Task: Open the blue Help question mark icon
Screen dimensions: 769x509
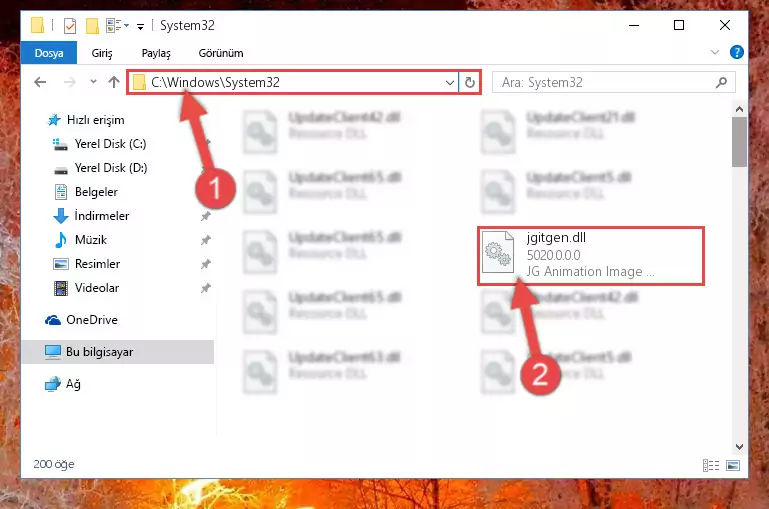Action: tap(736, 52)
